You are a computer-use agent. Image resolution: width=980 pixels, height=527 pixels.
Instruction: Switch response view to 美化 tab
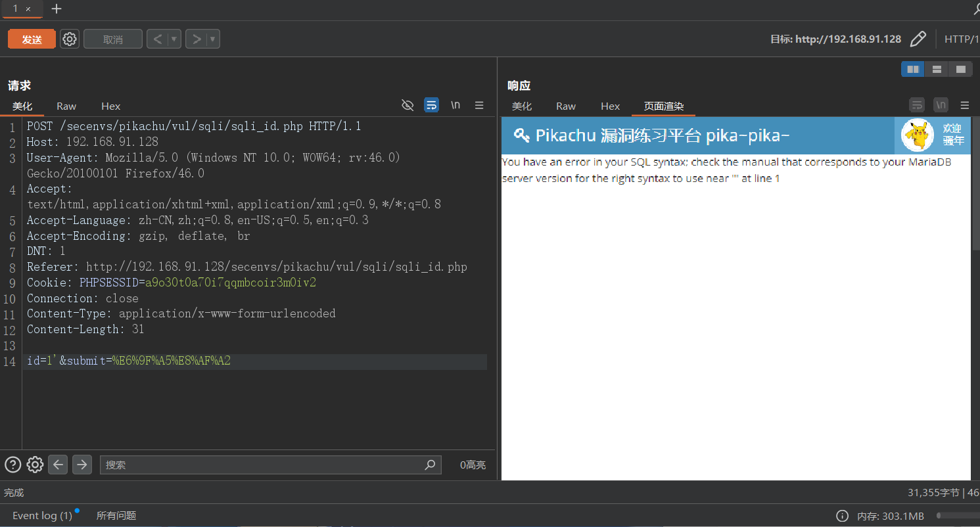(x=522, y=106)
